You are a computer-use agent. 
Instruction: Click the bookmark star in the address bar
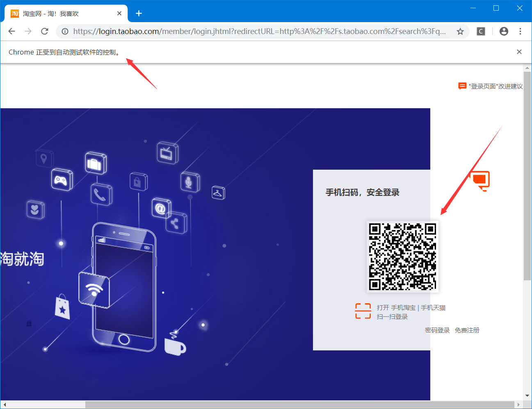click(460, 31)
